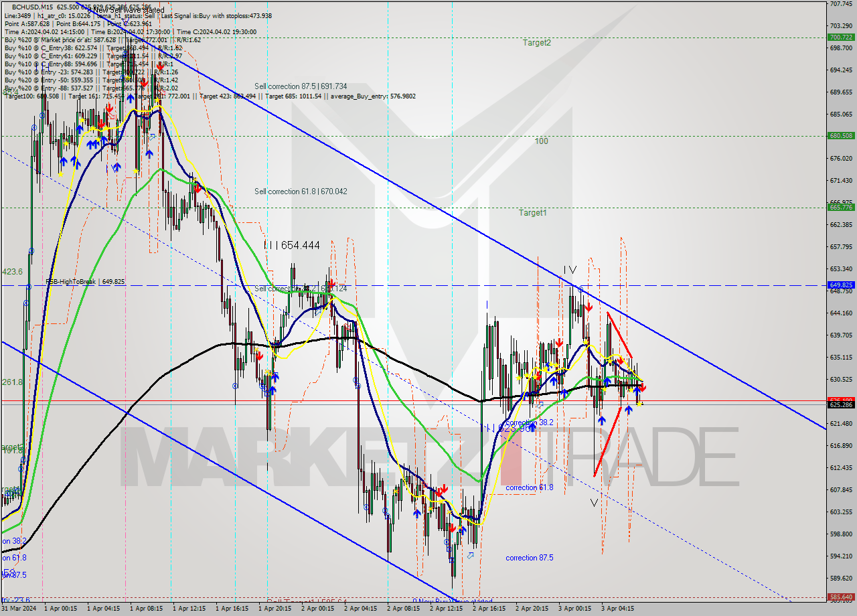This screenshot has height=616, width=857.
Task: Click the 639.705 price axis label
Action: pos(841,335)
